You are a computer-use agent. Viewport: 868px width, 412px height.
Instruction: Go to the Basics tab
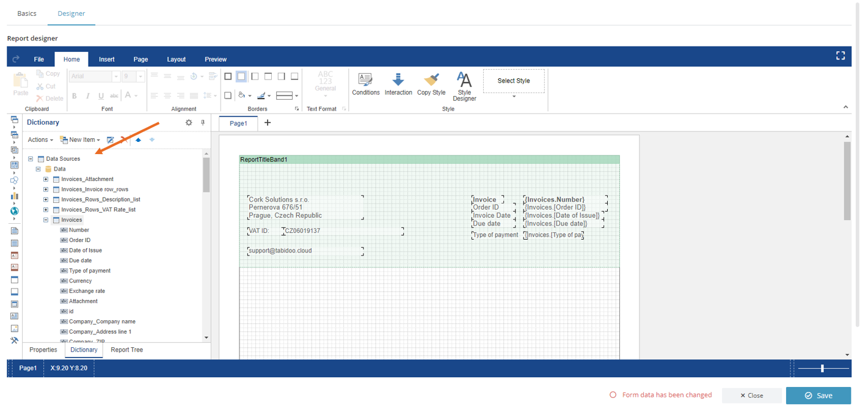pyautogui.click(x=27, y=13)
